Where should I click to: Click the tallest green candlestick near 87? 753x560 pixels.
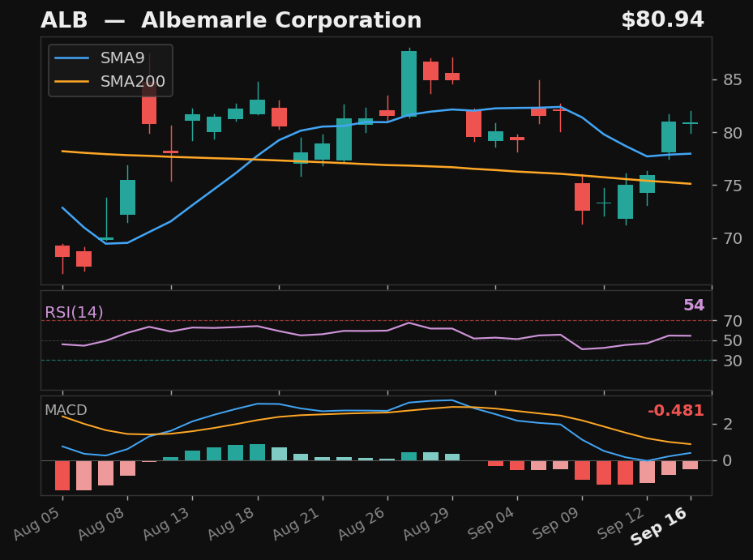[x=409, y=83]
